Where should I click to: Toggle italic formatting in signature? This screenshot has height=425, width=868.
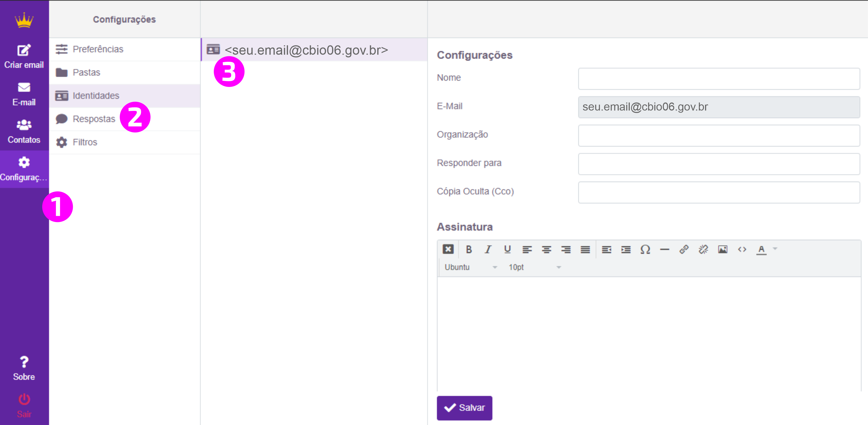pyautogui.click(x=488, y=249)
